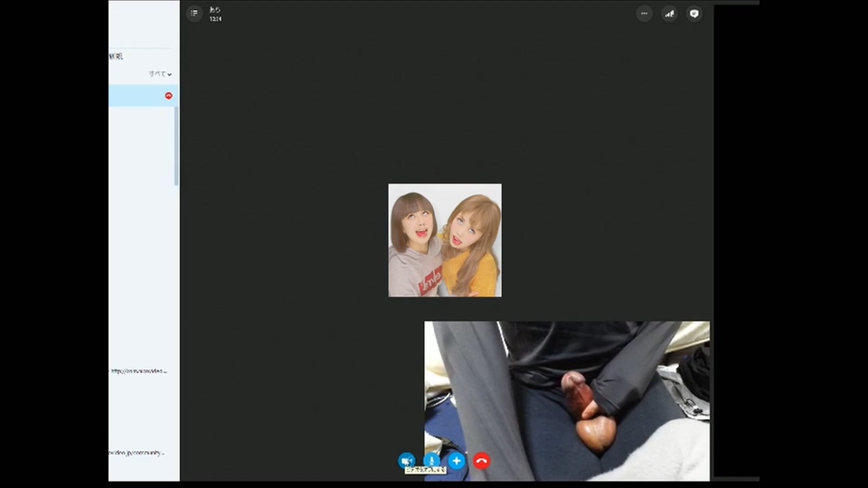Viewport: 868px width, 488px height.
Task: Click the contact profile picture thumbnail
Action: click(x=445, y=240)
